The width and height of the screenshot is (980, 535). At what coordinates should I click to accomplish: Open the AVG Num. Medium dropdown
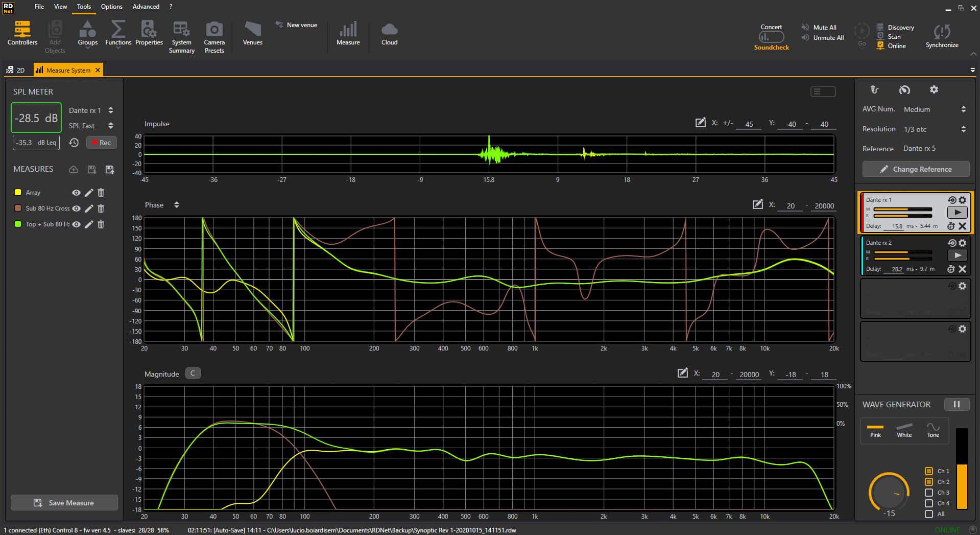[x=934, y=109]
